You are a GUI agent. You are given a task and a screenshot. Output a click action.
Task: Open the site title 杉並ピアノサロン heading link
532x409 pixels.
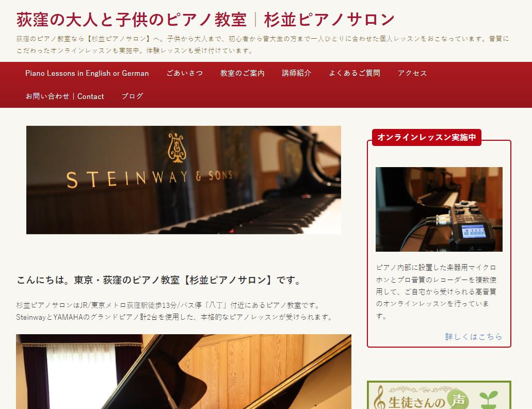tap(205, 20)
